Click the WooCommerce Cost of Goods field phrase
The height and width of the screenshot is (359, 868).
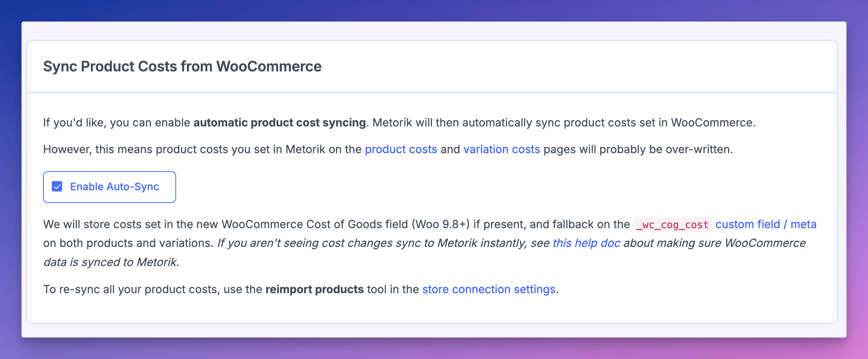[314, 224]
